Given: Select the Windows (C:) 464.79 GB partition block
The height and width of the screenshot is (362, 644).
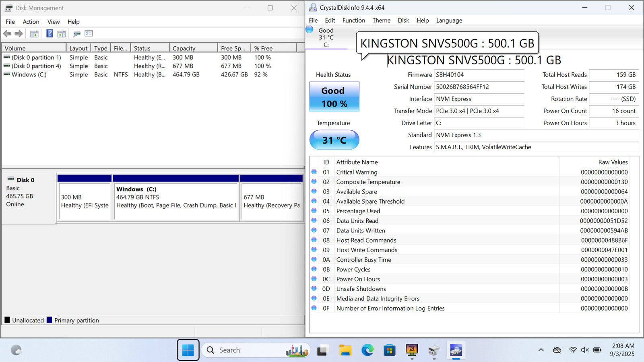Looking at the screenshot, I should [176, 198].
